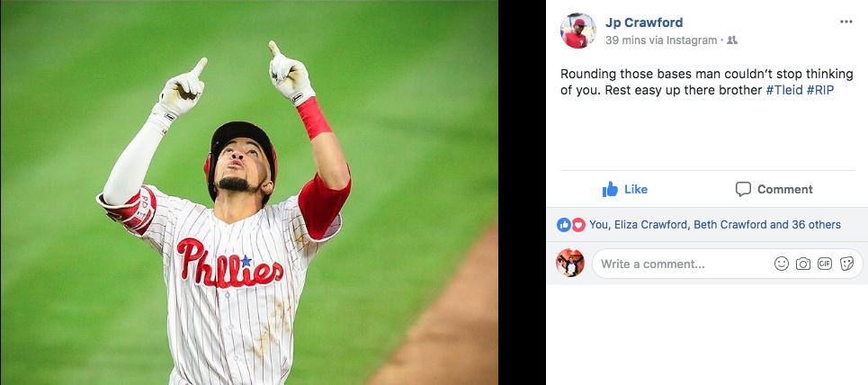The width and height of the screenshot is (868, 385).
Task: Open the GIF picker icon
Action: [x=825, y=264]
